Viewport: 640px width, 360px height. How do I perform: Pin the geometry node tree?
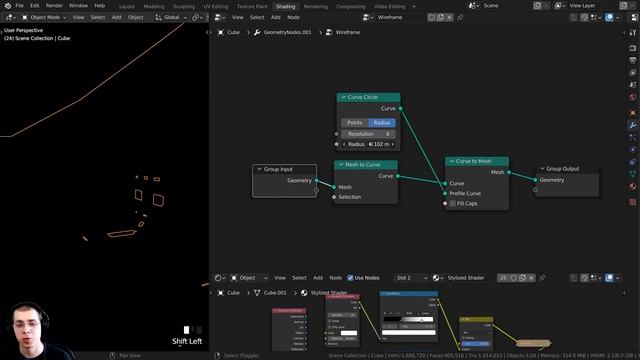[460, 18]
